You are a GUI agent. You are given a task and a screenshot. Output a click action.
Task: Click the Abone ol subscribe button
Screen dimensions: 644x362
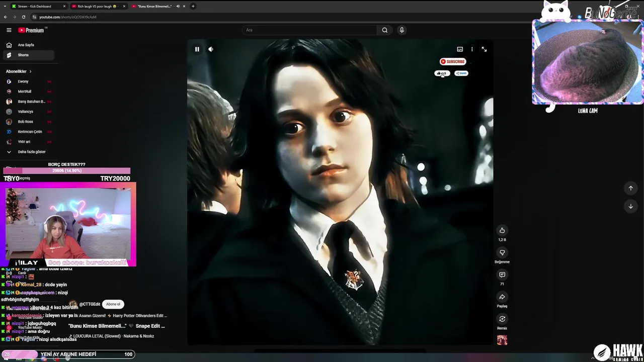113,304
